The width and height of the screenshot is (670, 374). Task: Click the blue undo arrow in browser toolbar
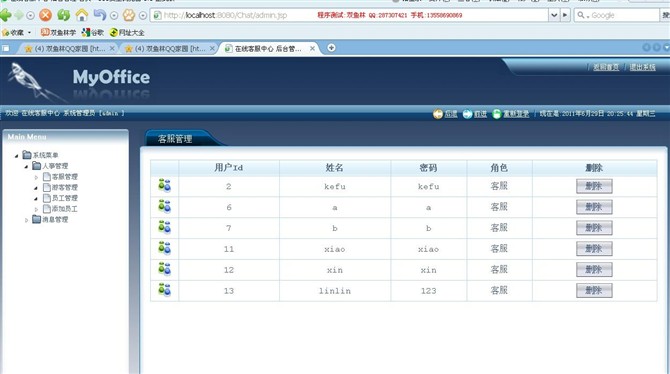100,15
